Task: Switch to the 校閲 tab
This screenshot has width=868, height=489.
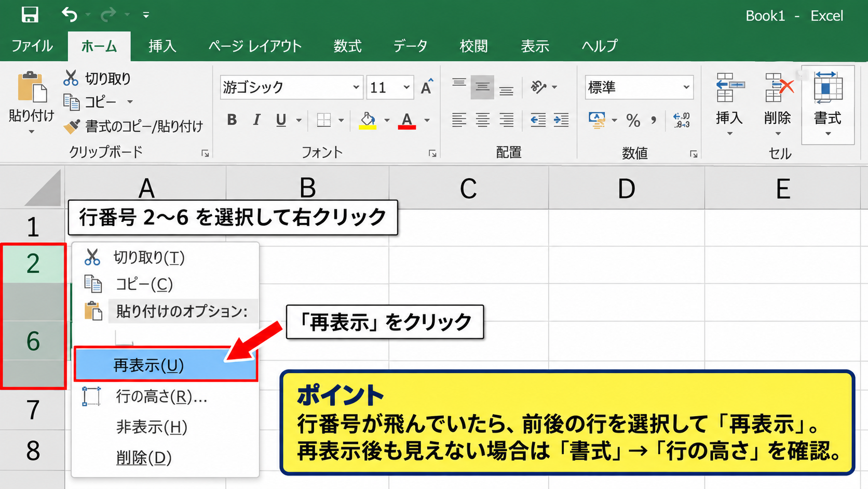Action: pos(473,46)
